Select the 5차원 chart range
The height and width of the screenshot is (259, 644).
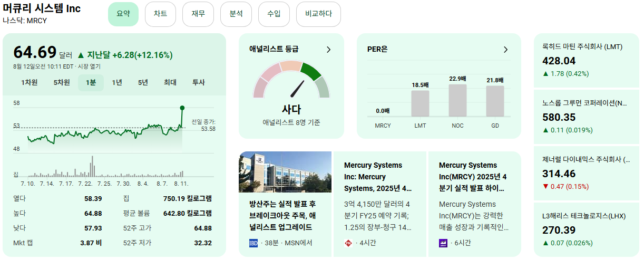pyautogui.click(x=62, y=82)
